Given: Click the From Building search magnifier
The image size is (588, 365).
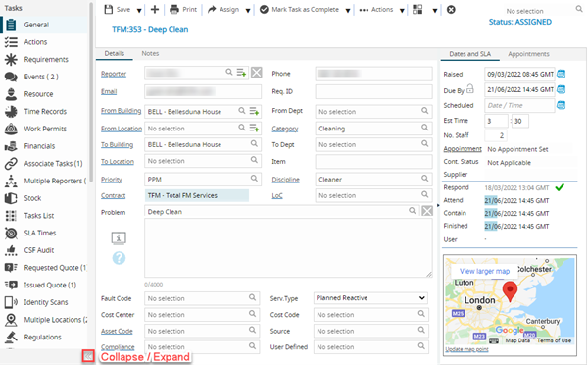Looking at the screenshot, I should [x=242, y=111].
